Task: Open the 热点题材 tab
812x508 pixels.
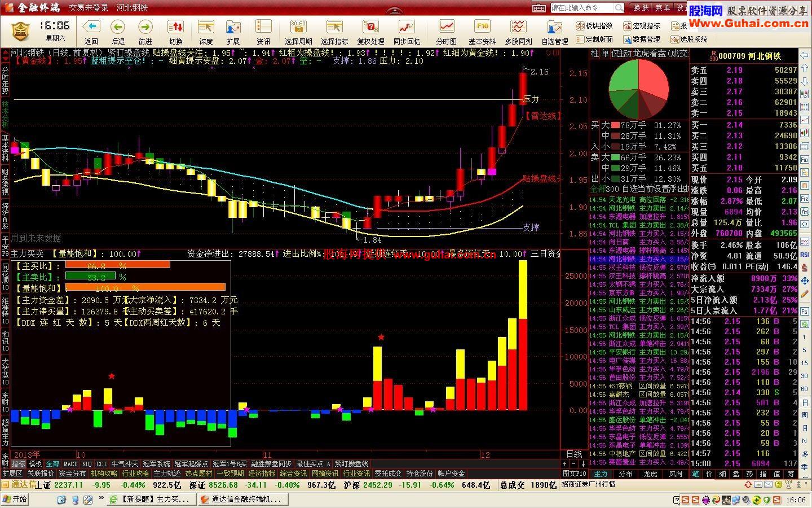Action: [198, 474]
